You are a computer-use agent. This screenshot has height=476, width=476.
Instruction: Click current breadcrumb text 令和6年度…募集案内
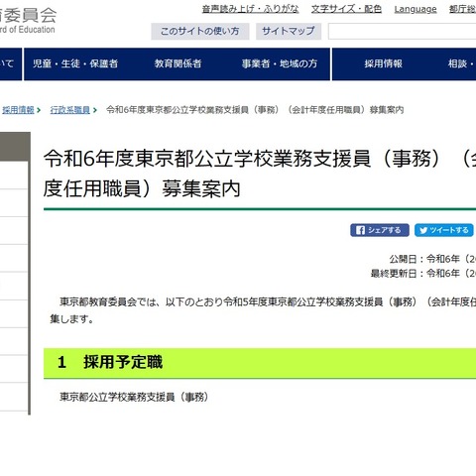(x=255, y=110)
